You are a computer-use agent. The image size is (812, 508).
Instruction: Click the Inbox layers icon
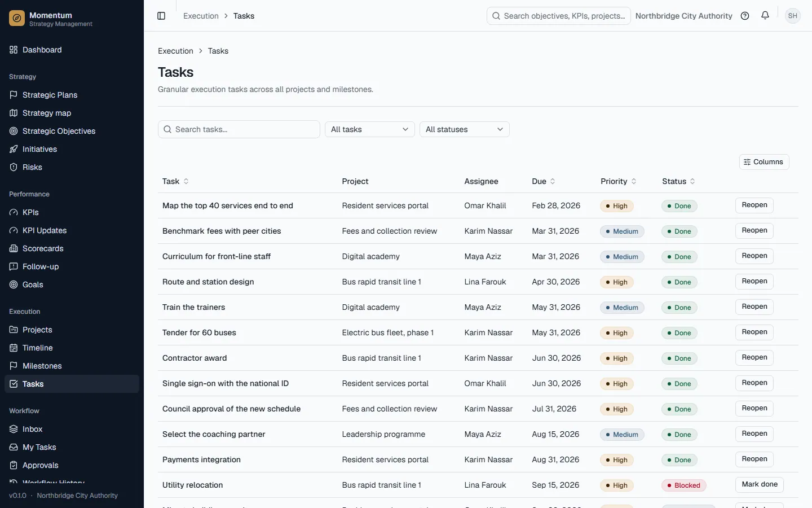(x=14, y=429)
